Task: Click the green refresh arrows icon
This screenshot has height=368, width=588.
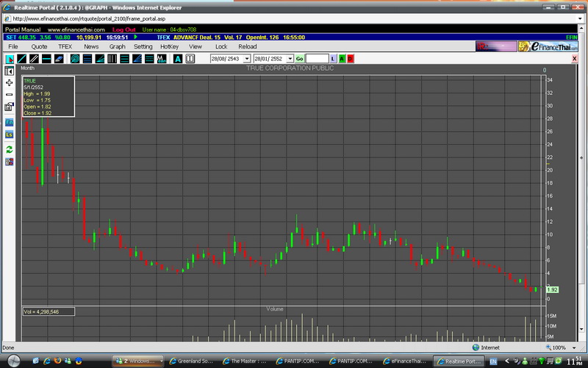Action: coord(10,150)
